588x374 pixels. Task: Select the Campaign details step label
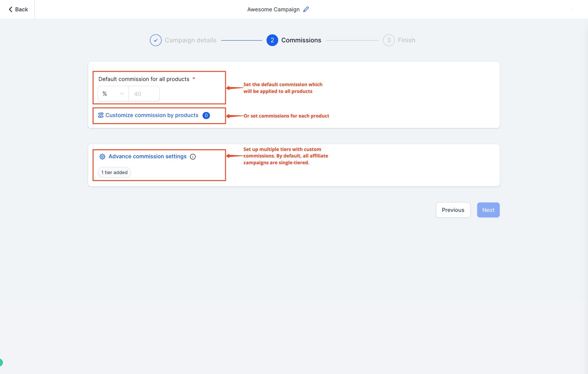click(190, 40)
